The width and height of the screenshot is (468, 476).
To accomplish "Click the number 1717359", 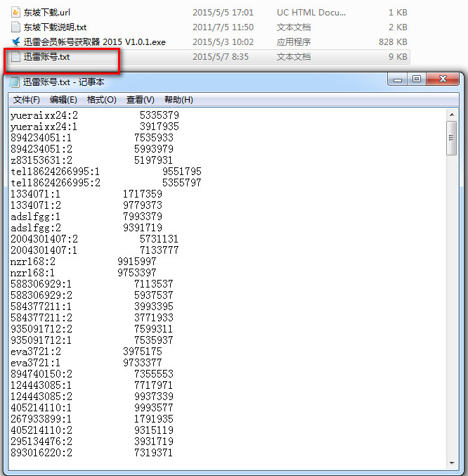I will pyautogui.click(x=143, y=194).
